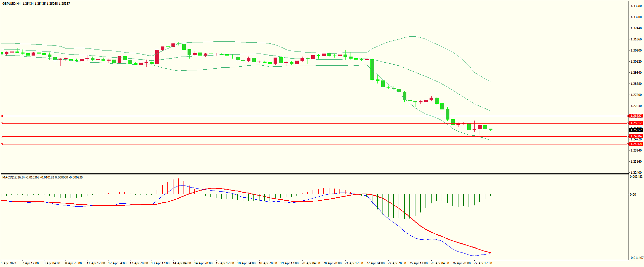Screen dimensions: 644x267
Task: Click the tall red candle on 13 Apr
Action: (x=157, y=57)
